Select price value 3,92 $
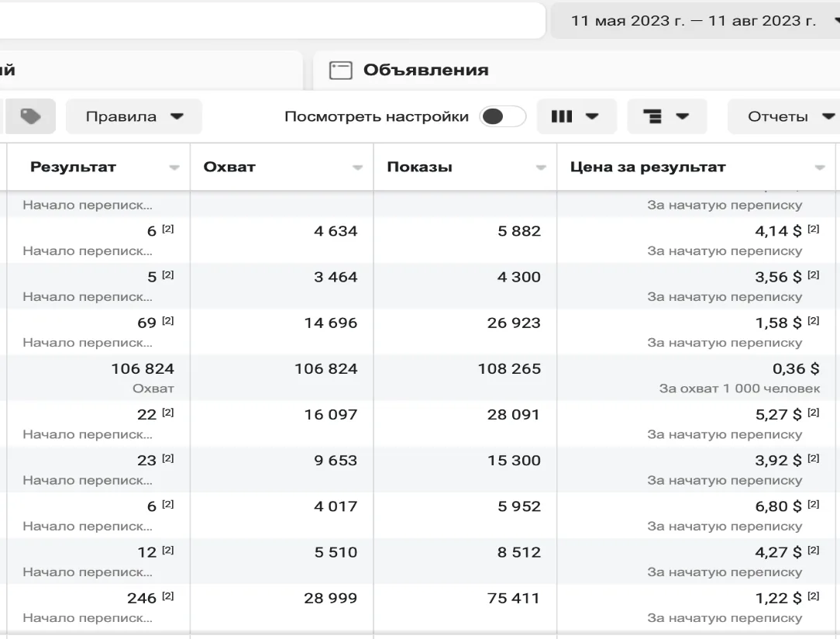This screenshot has width=840, height=639. point(778,461)
